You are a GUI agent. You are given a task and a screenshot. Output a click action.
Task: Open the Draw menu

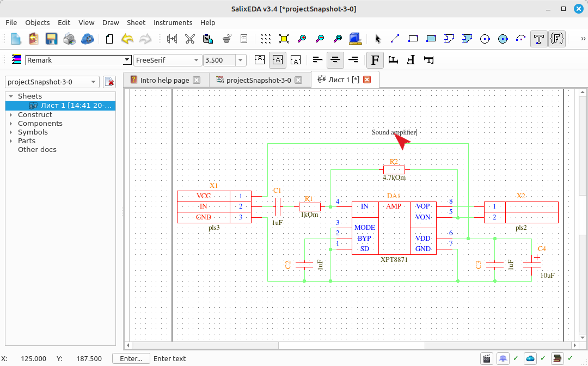tap(111, 22)
